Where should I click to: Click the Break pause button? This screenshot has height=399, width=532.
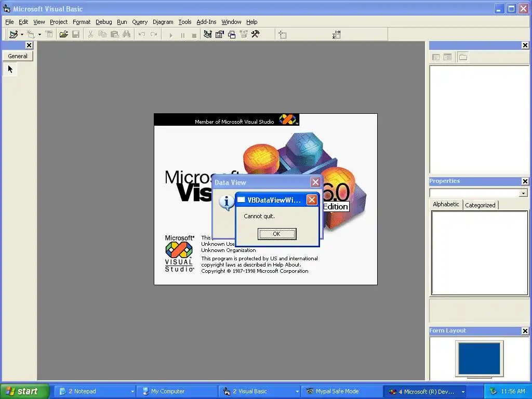click(182, 35)
